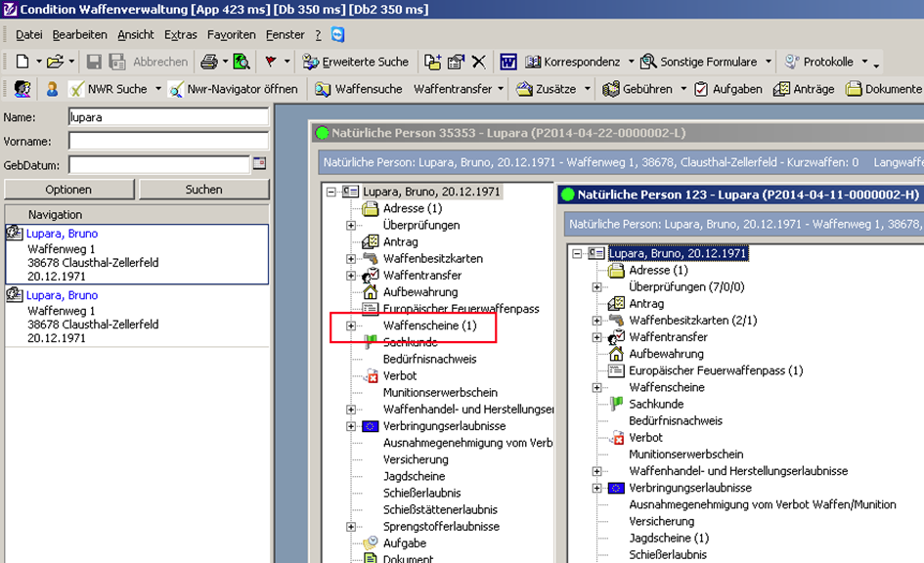Open the Korrespondenz dropdown
This screenshot has width=924, height=563.
pyautogui.click(x=631, y=62)
